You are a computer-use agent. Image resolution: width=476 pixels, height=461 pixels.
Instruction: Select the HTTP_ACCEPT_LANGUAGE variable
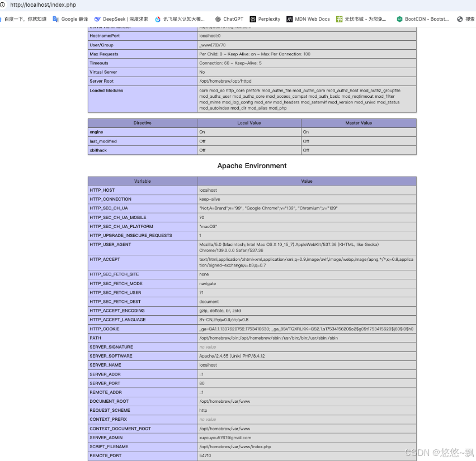tap(117, 320)
